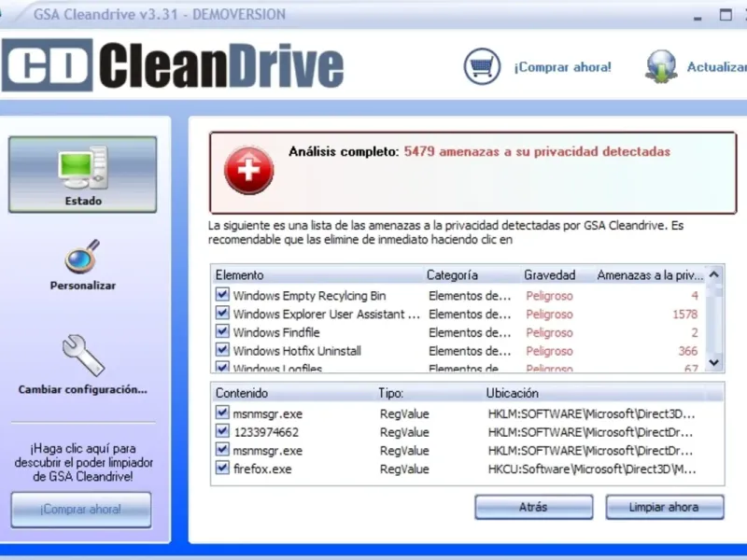
Task: Open Cambiar configuración label
Action: [x=83, y=389]
